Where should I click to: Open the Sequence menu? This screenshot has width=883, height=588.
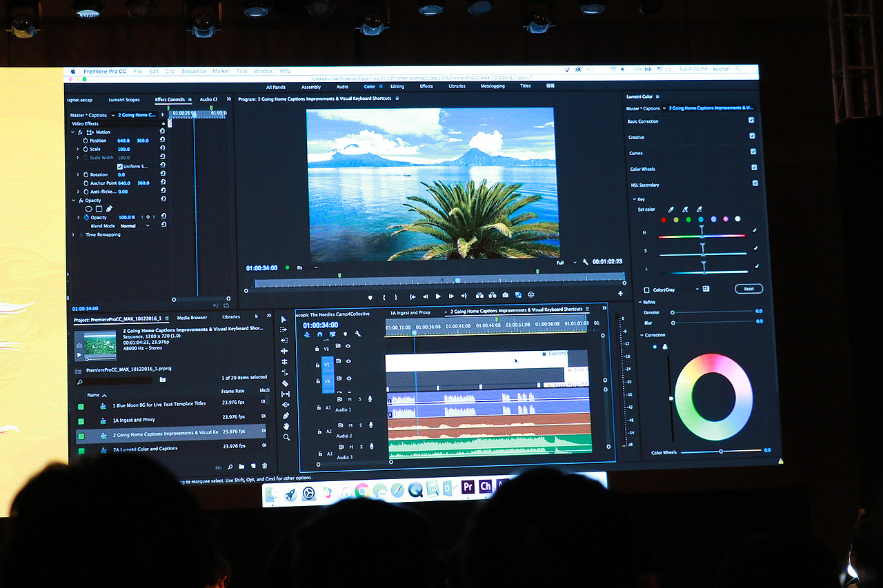click(x=194, y=71)
